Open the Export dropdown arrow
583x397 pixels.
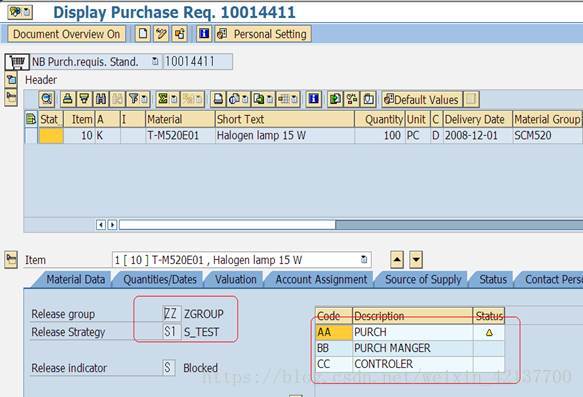point(270,100)
